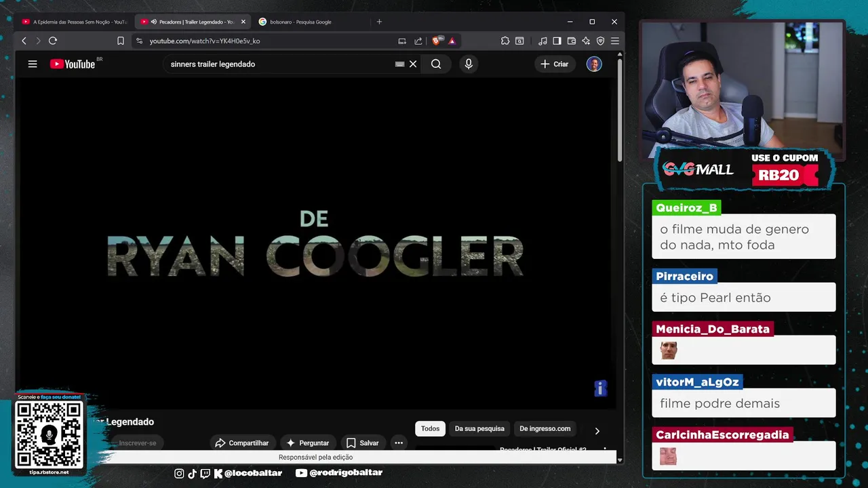Open the browser main menu

point(614,41)
